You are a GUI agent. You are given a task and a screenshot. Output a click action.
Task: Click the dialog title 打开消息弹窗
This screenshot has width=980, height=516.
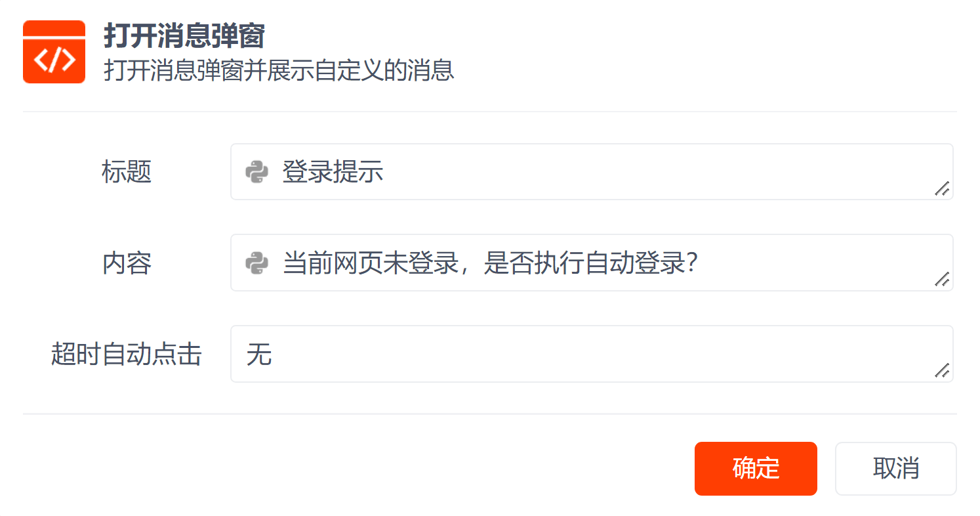184,36
